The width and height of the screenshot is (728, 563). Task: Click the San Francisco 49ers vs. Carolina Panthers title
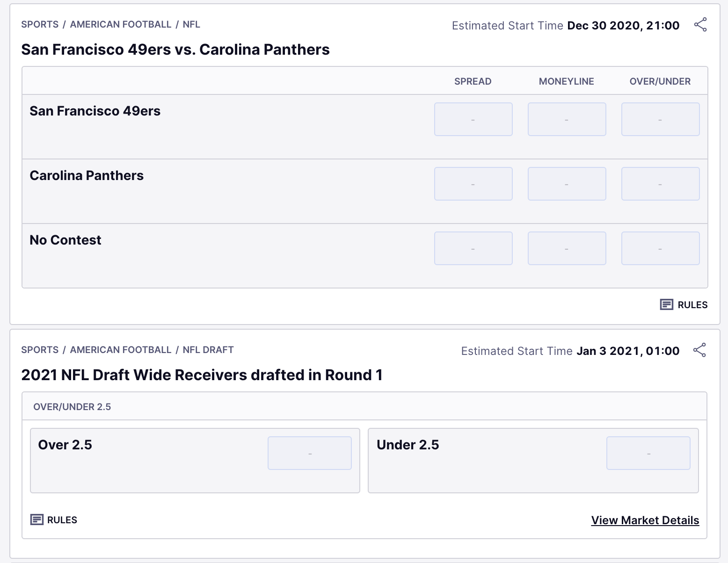pyautogui.click(x=175, y=50)
